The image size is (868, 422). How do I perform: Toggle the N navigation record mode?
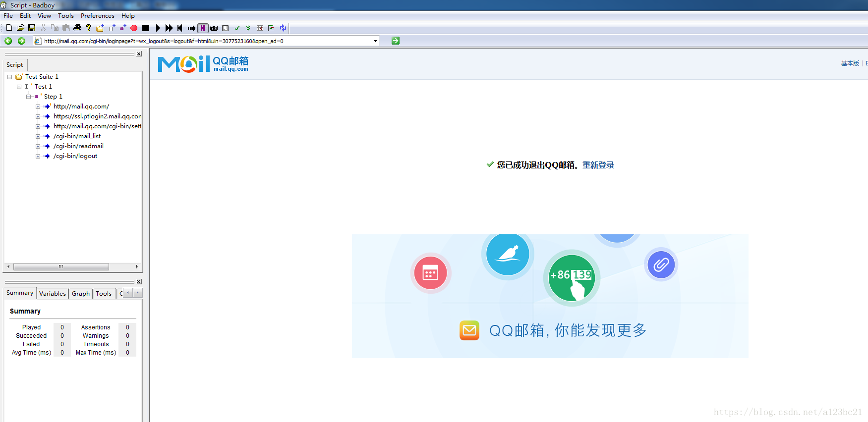(x=203, y=28)
